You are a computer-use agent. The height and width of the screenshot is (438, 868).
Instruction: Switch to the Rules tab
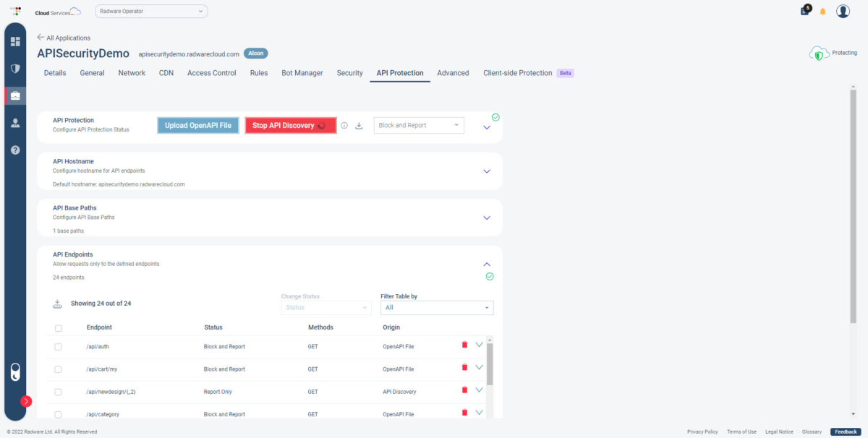click(259, 73)
